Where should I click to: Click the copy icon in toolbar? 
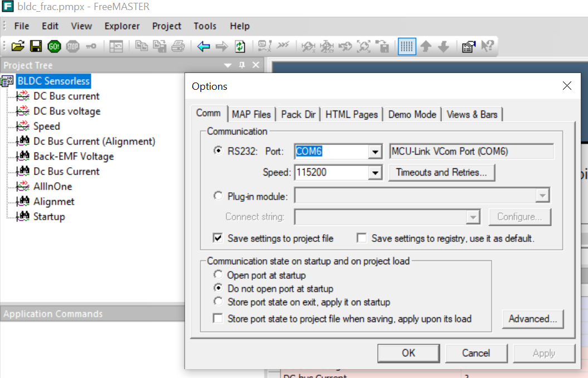[x=142, y=46]
